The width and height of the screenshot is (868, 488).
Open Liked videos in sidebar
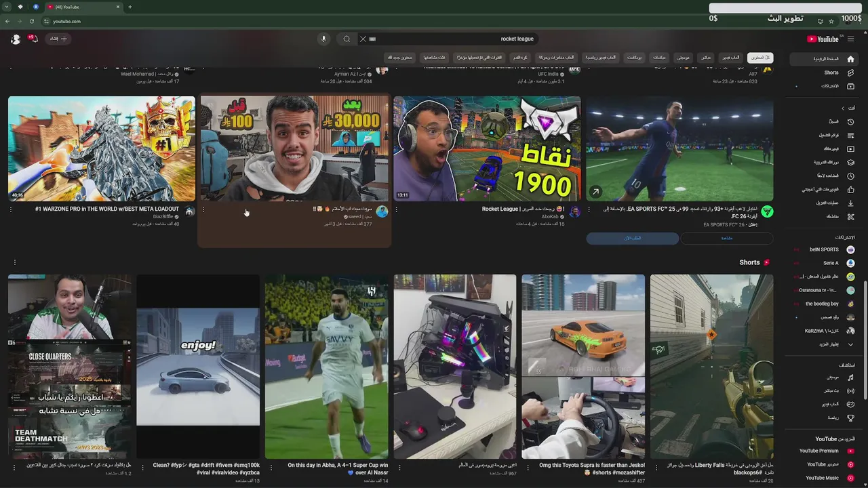tap(825, 189)
